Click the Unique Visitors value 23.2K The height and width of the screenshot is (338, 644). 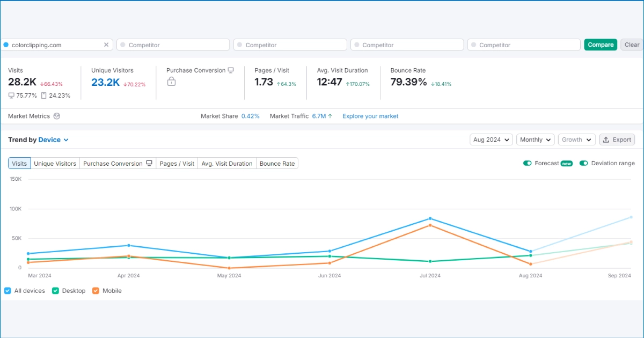tap(105, 82)
